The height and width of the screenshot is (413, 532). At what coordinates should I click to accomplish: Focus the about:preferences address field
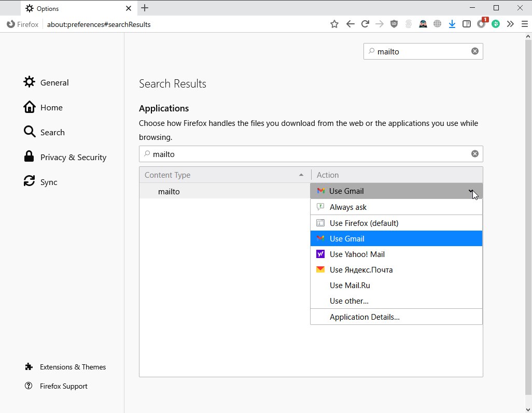(183, 24)
